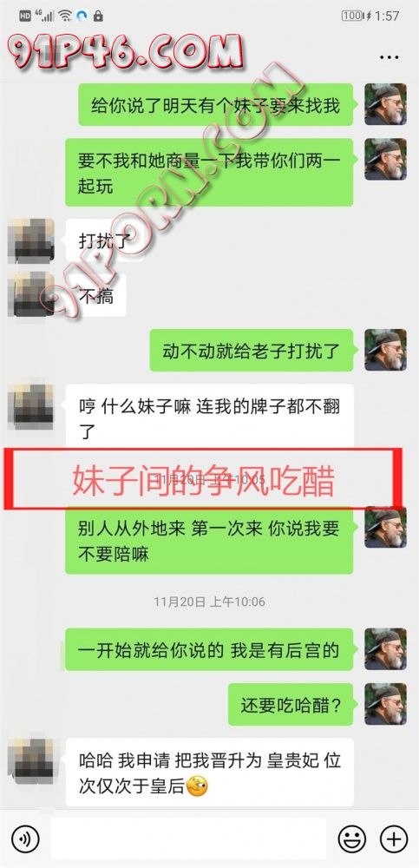Tap the lock icon in status bar
The image size is (419, 868).
pyautogui.click(x=99, y=16)
